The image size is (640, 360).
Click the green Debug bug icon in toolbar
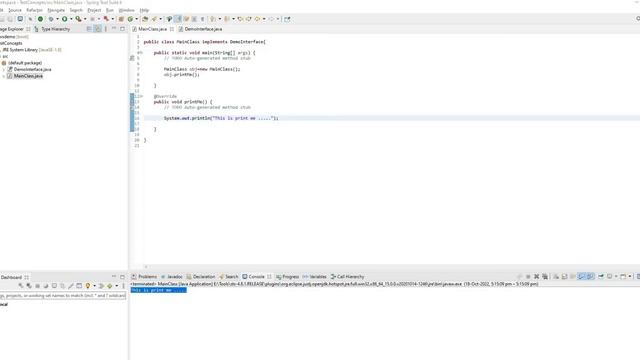51,19
